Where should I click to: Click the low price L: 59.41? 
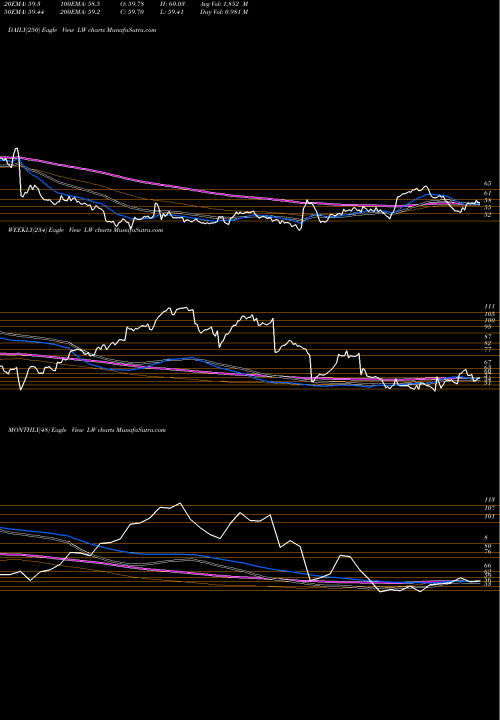pyautogui.click(x=172, y=12)
